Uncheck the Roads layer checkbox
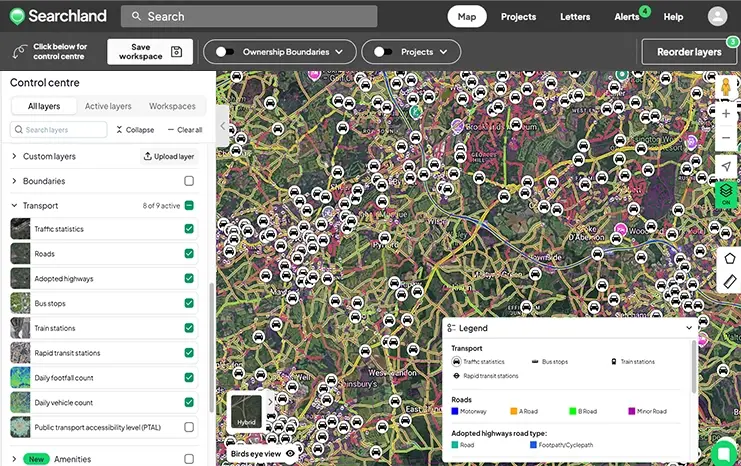Viewport: 741px width, 466px height. point(189,253)
